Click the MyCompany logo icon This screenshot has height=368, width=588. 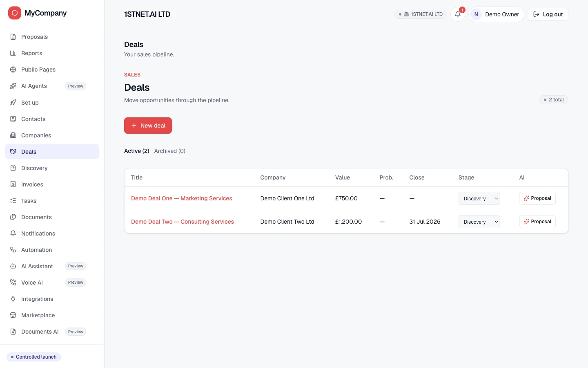[x=15, y=13]
